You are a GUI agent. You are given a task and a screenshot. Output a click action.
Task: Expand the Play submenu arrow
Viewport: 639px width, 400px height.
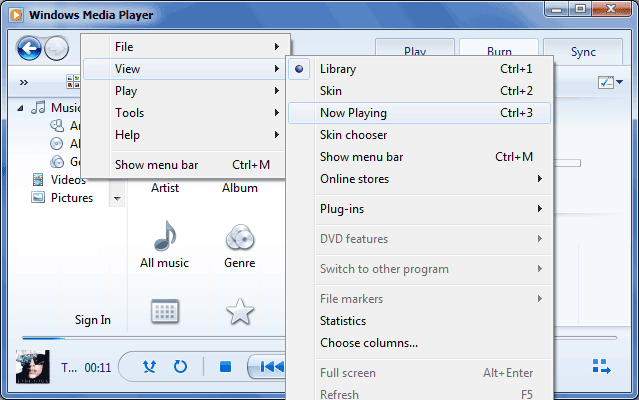point(277,90)
